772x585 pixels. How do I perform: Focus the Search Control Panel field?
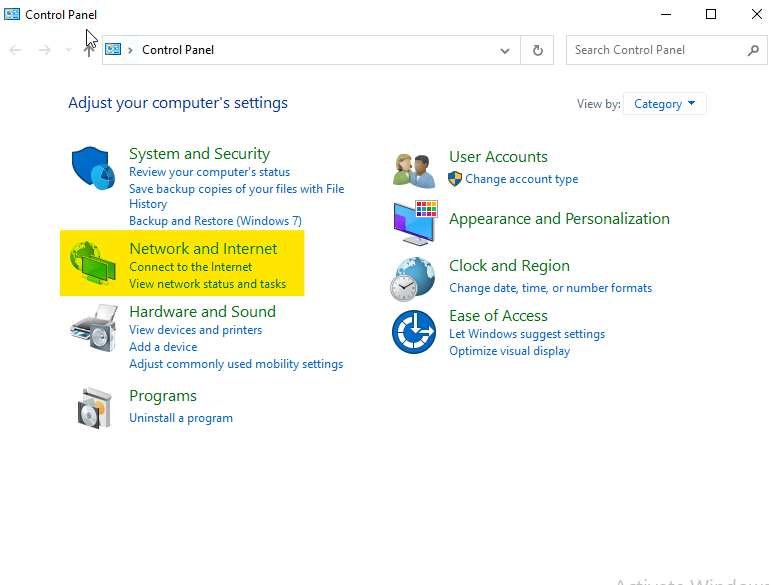click(x=667, y=50)
